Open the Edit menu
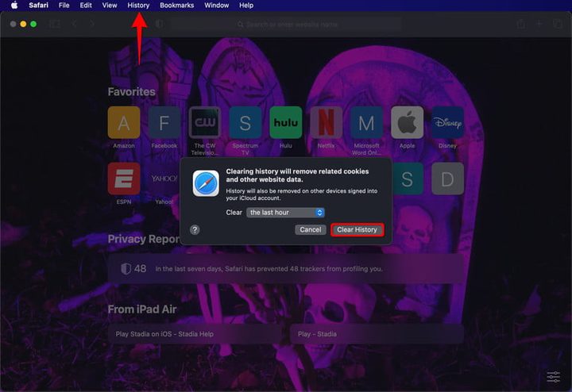The width and height of the screenshot is (572, 392). (86, 6)
